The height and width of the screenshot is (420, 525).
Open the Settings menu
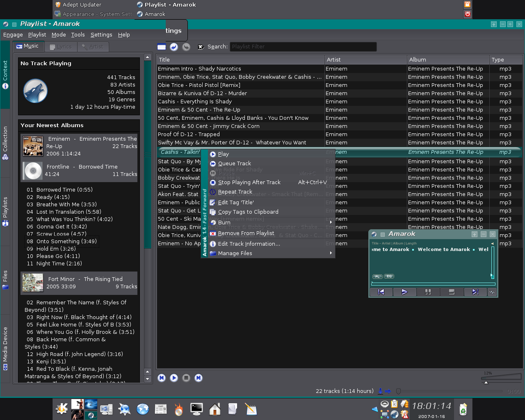pyautogui.click(x=101, y=35)
